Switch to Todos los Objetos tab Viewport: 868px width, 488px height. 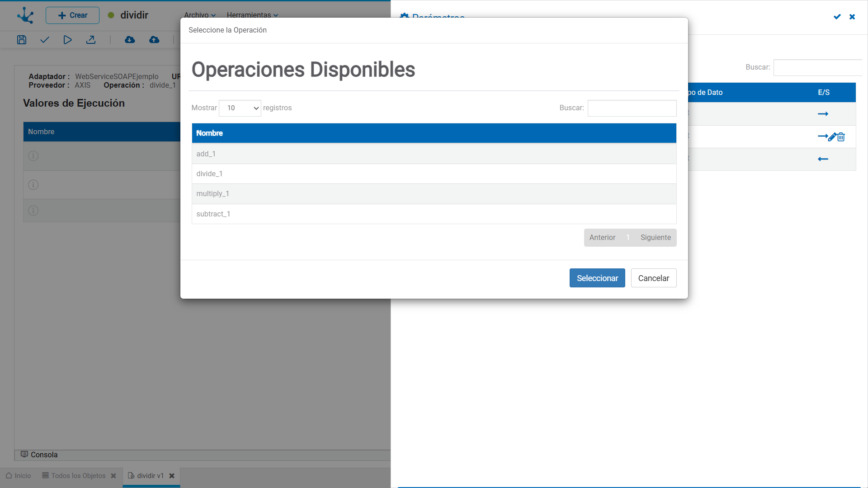79,476
